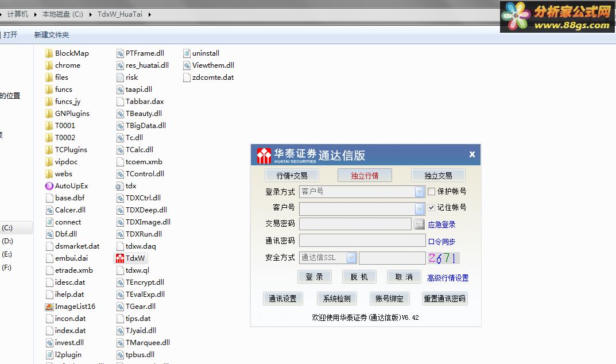Select drive (E:) in navigation pane
This screenshot has width=616, height=364.
click(x=7, y=254)
